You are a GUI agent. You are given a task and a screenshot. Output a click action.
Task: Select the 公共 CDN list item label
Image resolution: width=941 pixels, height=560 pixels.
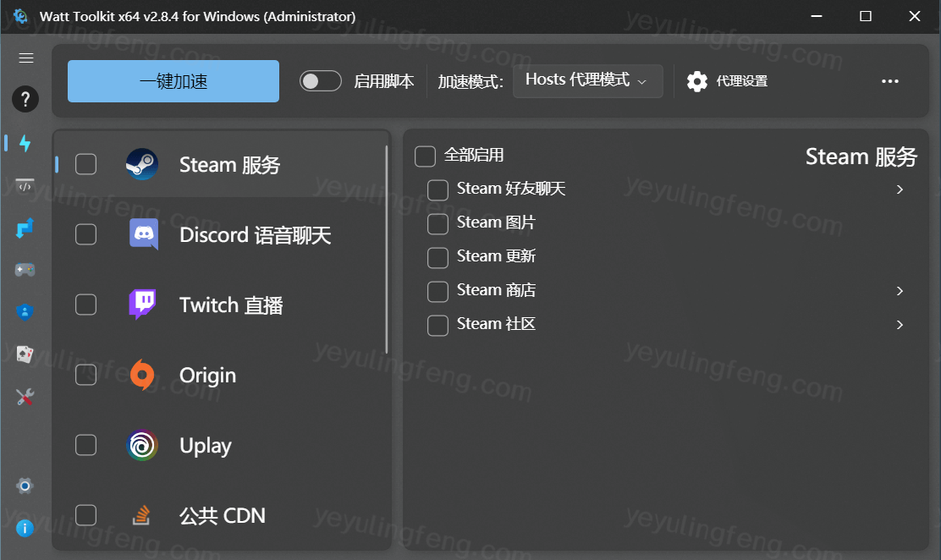pos(222,516)
